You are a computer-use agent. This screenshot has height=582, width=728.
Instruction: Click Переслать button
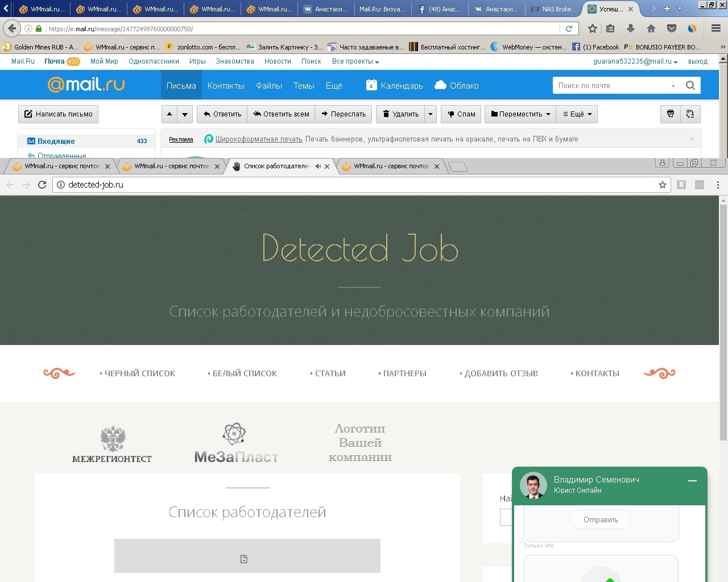pos(344,114)
